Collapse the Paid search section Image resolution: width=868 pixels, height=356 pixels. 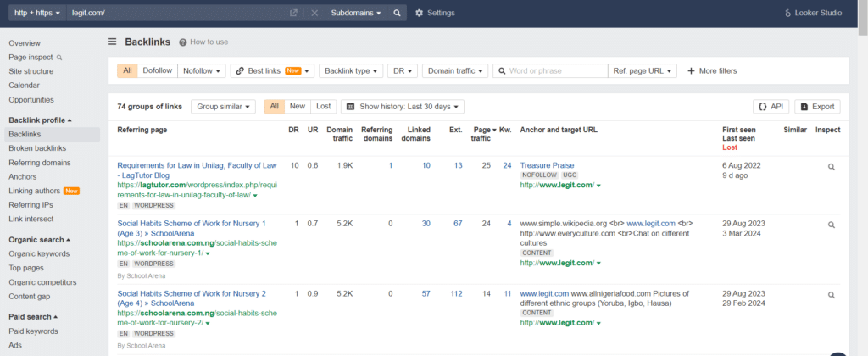click(x=34, y=317)
